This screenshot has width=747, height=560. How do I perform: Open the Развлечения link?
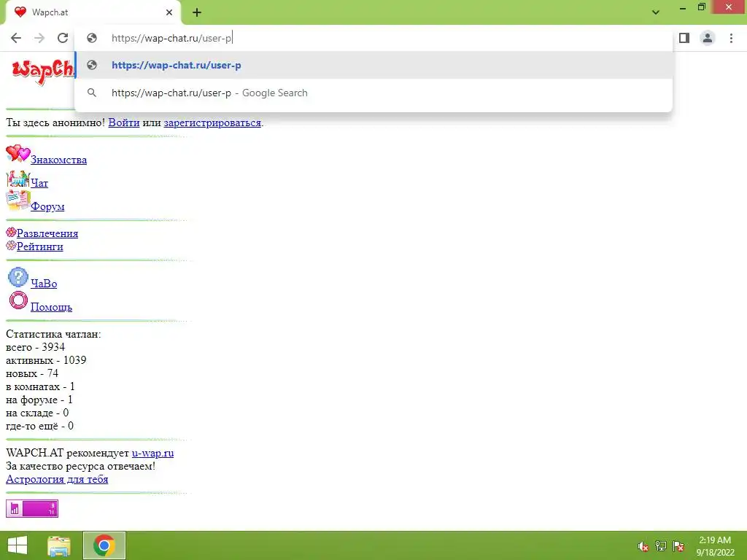pos(47,234)
